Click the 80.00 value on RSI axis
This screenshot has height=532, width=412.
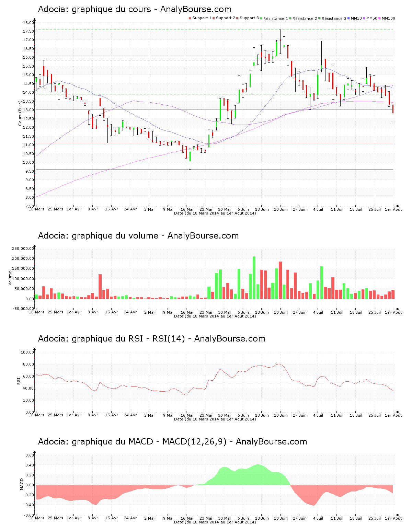click(x=28, y=364)
